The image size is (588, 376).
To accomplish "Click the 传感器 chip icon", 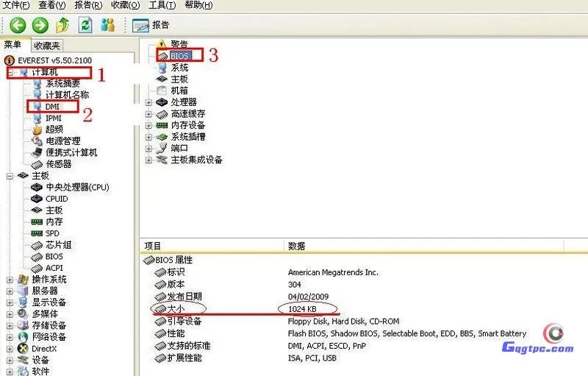I will coord(37,164).
